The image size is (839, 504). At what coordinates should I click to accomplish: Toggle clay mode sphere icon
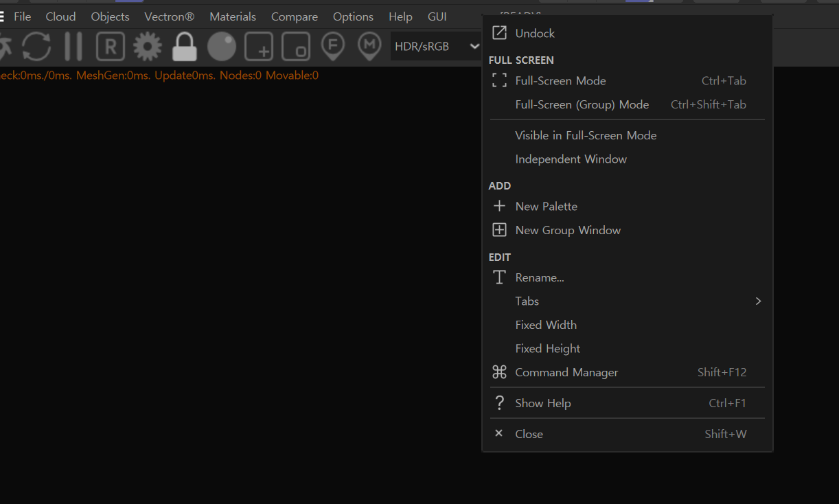(222, 47)
